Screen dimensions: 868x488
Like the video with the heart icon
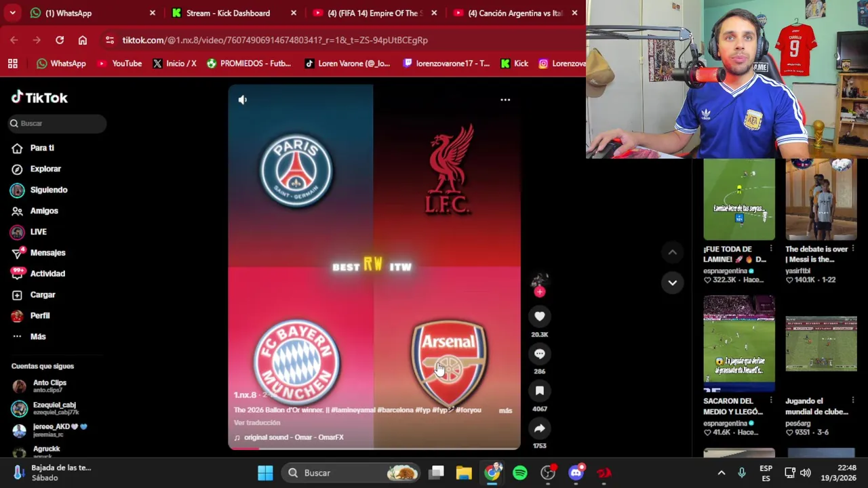click(x=540, y=316)
